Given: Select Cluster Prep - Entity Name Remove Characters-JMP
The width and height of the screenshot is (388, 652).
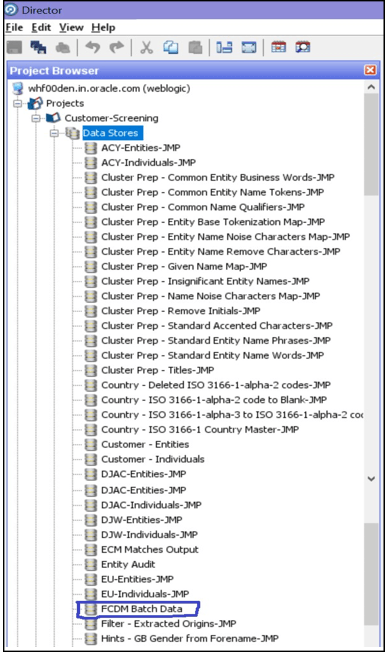Looking at the screenshot, I should coord(220,252).
